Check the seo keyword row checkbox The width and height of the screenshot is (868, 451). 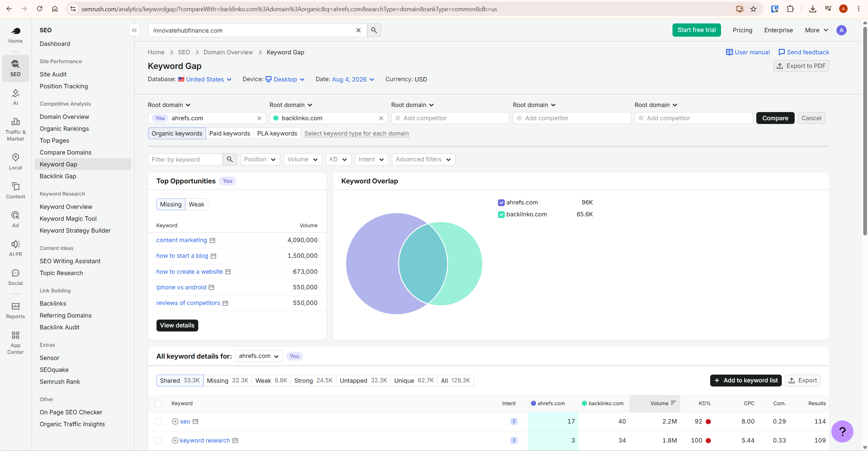(x=158, y=421)
